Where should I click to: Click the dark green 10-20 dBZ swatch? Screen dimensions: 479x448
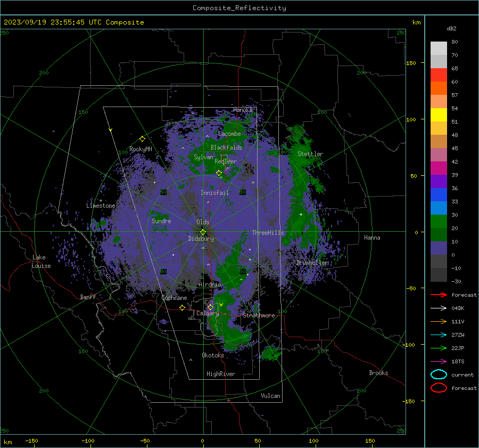[439, 235]
